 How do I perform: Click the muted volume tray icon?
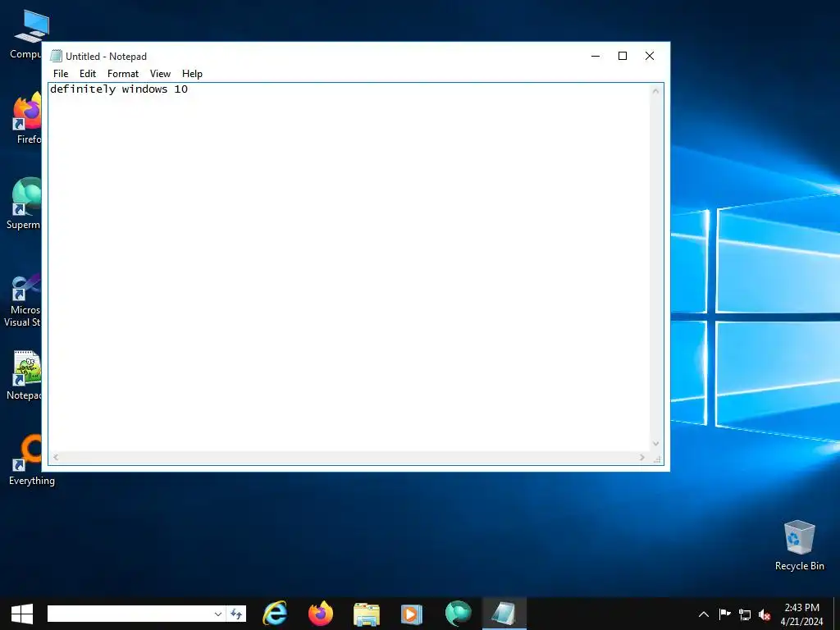(x=765, y=614)
